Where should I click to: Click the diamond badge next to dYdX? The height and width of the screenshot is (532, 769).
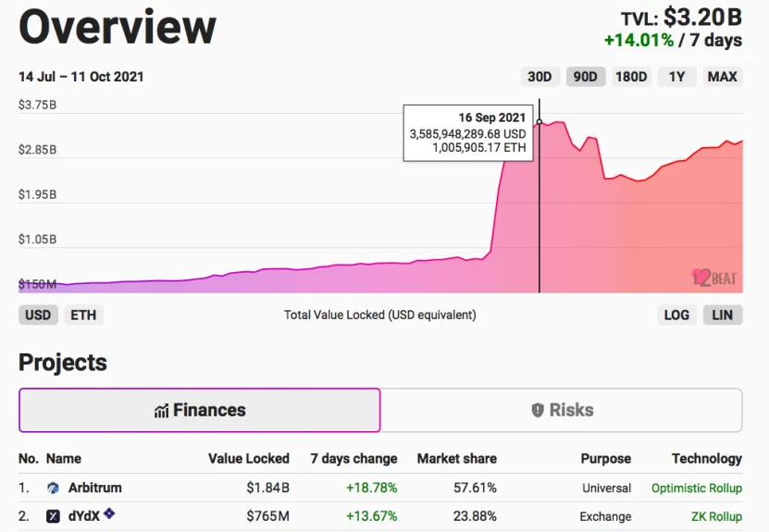click(109, 513)
